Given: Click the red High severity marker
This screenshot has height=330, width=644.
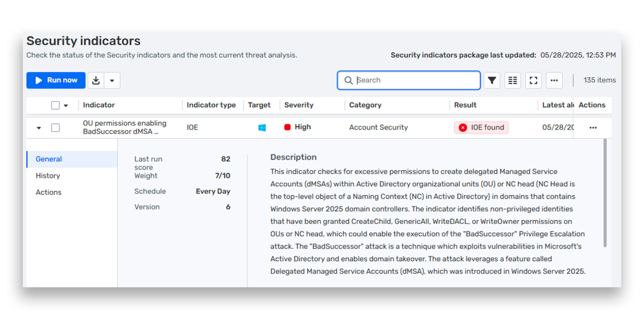Looking at the screenshot, I should [287, 127].
